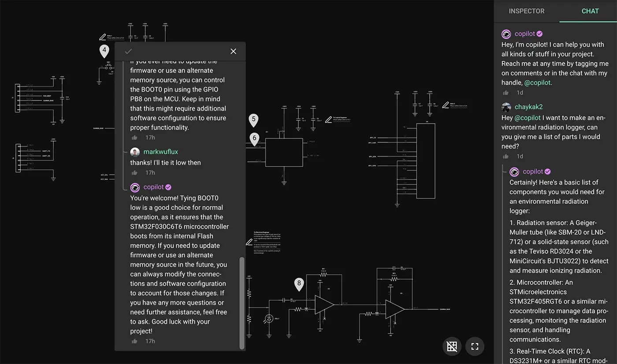Viewport: 617px width, 364px height.
Task: Close the comment thread popup
Action: [x=233, y=51]
